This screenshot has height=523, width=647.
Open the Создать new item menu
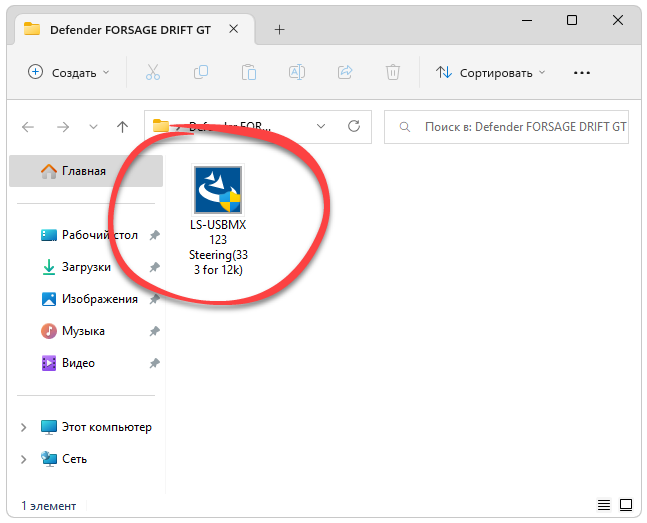point(68,73)
